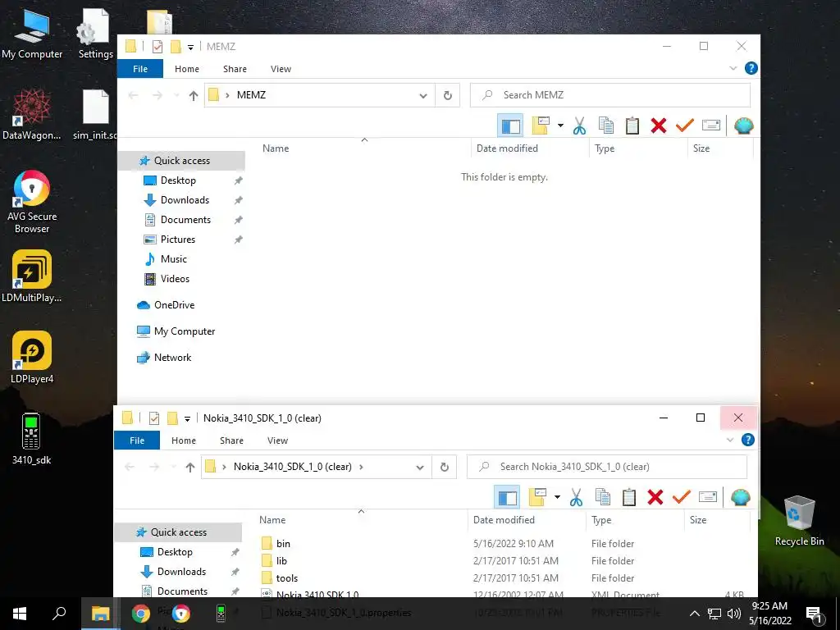Open quick access toolbar dropdown in Nokia title bar

[x=187, y=419]
